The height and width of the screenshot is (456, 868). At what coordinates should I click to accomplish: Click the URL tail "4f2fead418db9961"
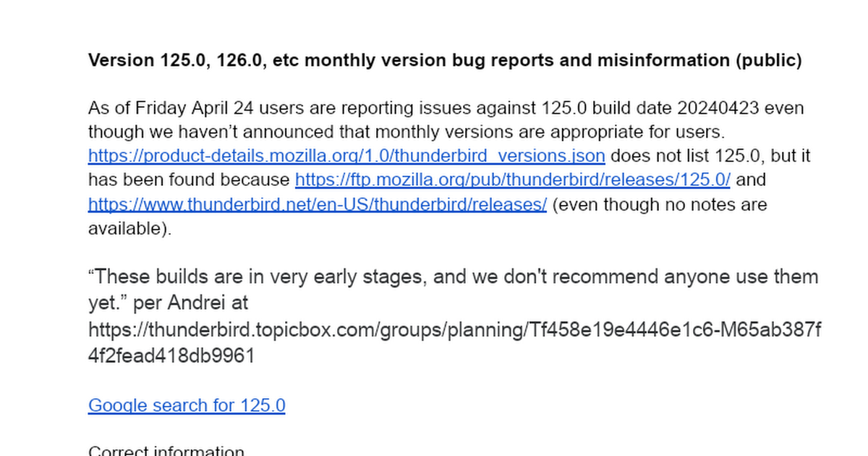[171, 356]
